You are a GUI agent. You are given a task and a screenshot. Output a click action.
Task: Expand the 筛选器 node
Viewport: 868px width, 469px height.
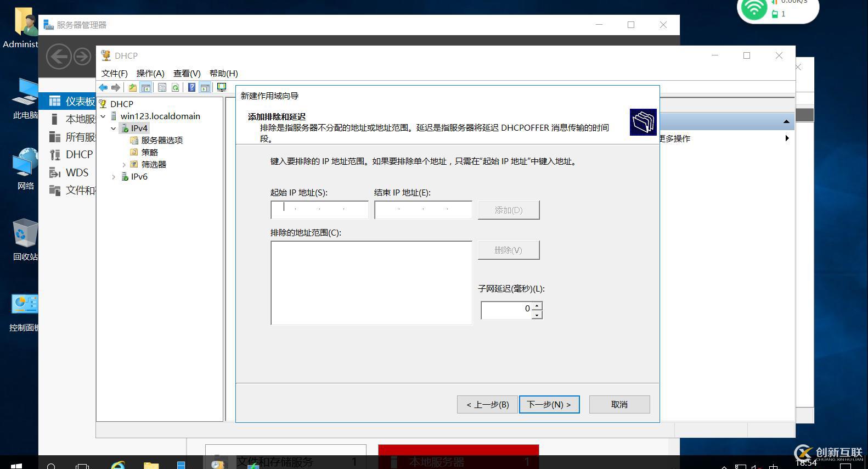(124, 164)
